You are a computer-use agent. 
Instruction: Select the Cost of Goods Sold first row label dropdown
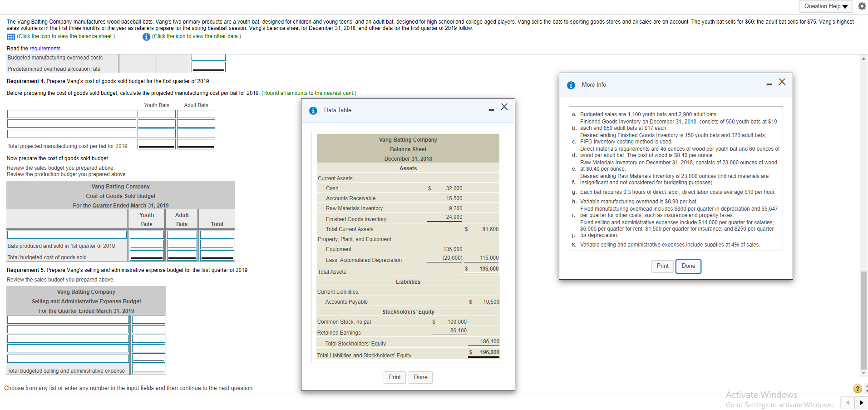point(67,235)
